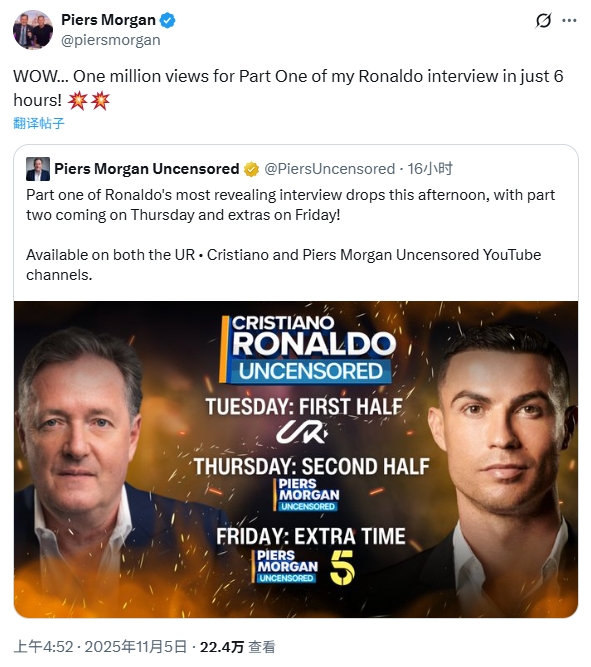Click the Grok circle-slash icon
591x667 pixels.
(x=543, y=20)
